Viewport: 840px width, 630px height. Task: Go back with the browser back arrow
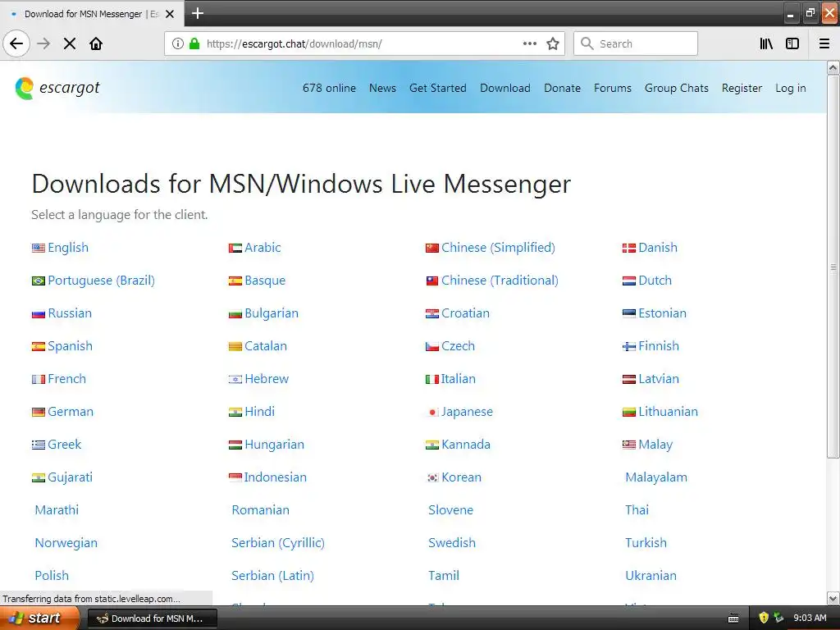click(x=16, y=43)
